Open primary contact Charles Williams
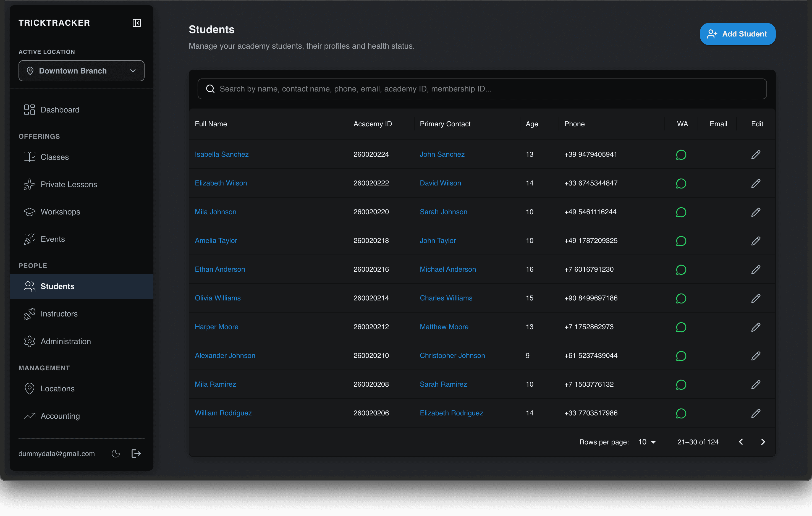 coord(446,298)
